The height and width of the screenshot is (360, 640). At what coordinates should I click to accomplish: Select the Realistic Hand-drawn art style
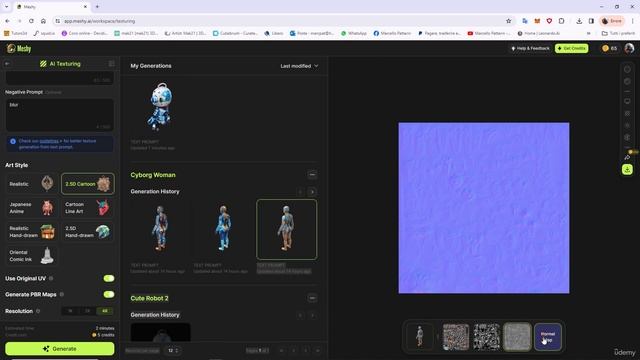tap(31, 232)
